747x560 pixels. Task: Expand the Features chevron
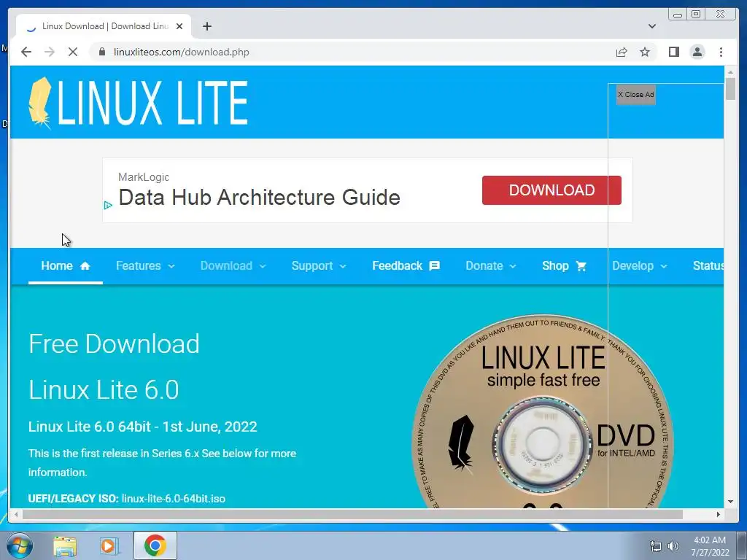pyautogui.click(x=171, y=266)
